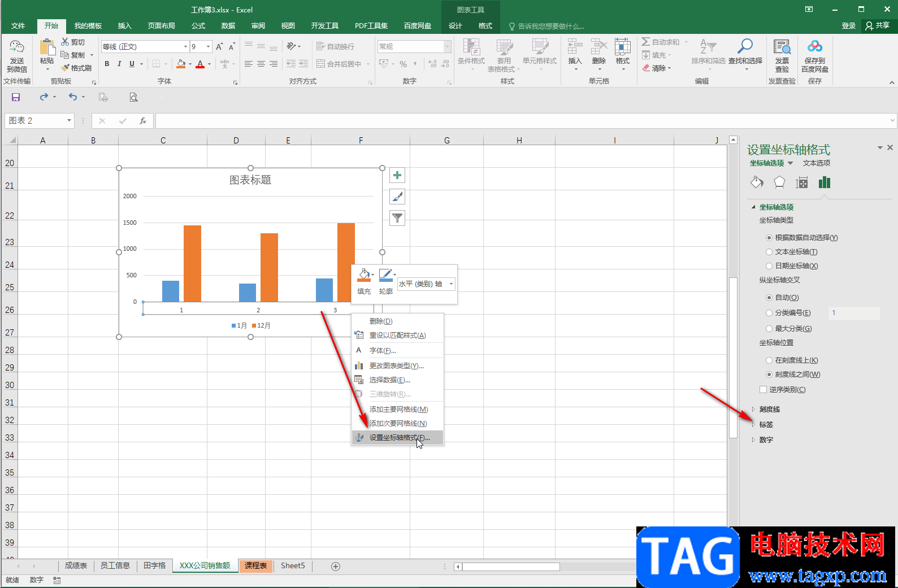Increase font size with larger A icon
The width and height of the screenshot is (898, 588).
click(219, 46)
